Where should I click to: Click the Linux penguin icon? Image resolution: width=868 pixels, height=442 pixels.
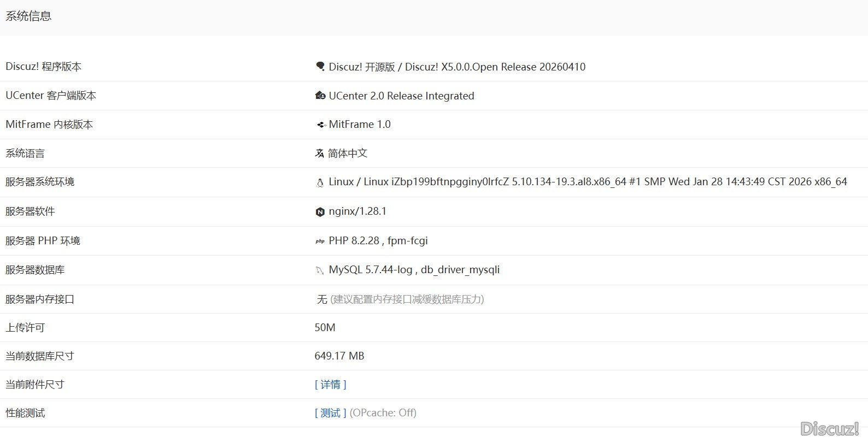[320, 182]
